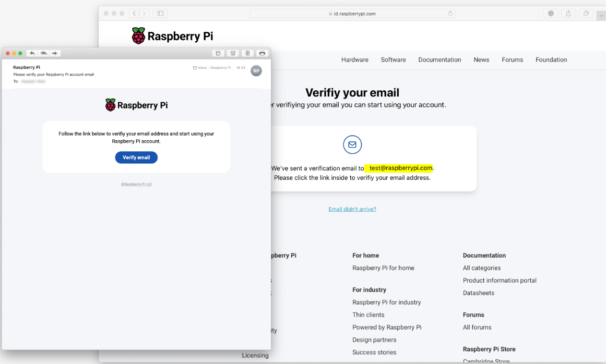
Task: Click the Safari back arrow
Action: pos(134,14)
